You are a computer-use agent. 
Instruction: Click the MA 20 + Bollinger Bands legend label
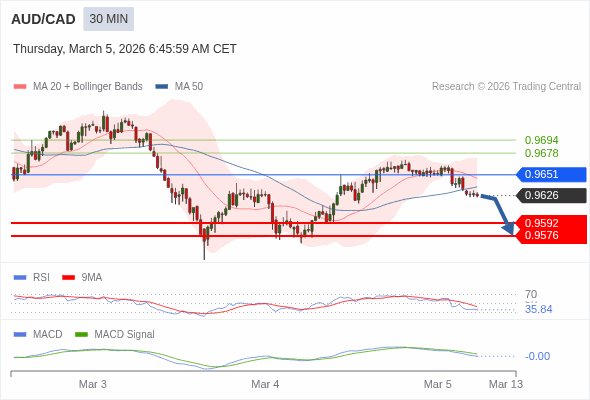pos(88,87)
